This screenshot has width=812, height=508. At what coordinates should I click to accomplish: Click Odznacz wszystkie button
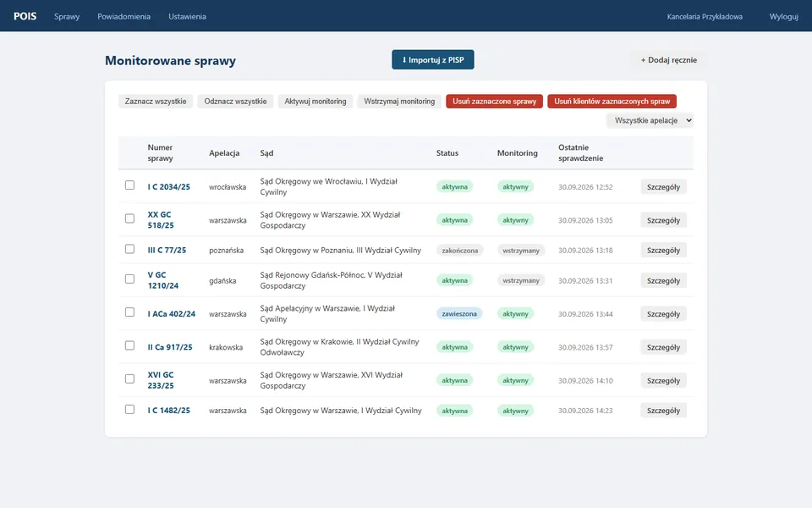point(235,101)
